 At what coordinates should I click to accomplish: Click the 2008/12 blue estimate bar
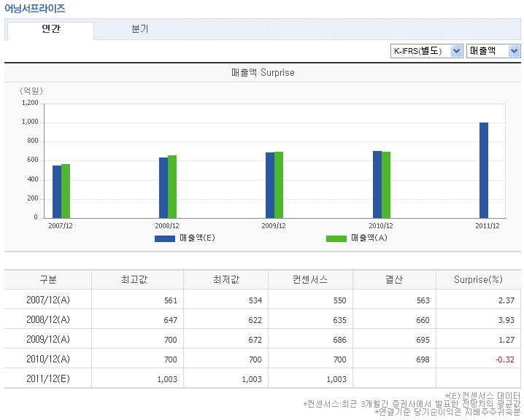coord(163,187)
